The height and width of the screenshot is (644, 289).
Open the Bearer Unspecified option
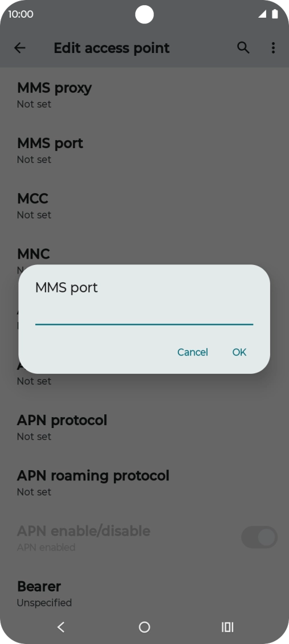(x=145, y=594)
